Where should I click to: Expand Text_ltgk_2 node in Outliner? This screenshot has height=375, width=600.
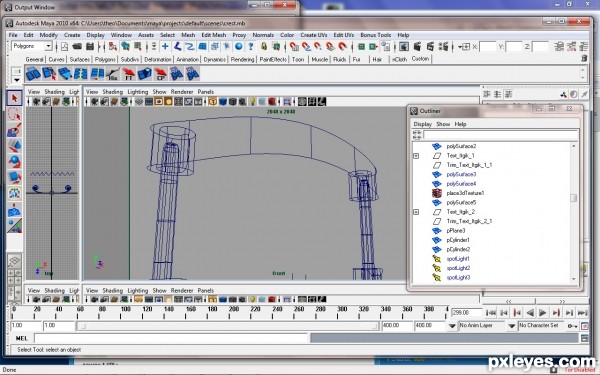click(x=416, y=212)
